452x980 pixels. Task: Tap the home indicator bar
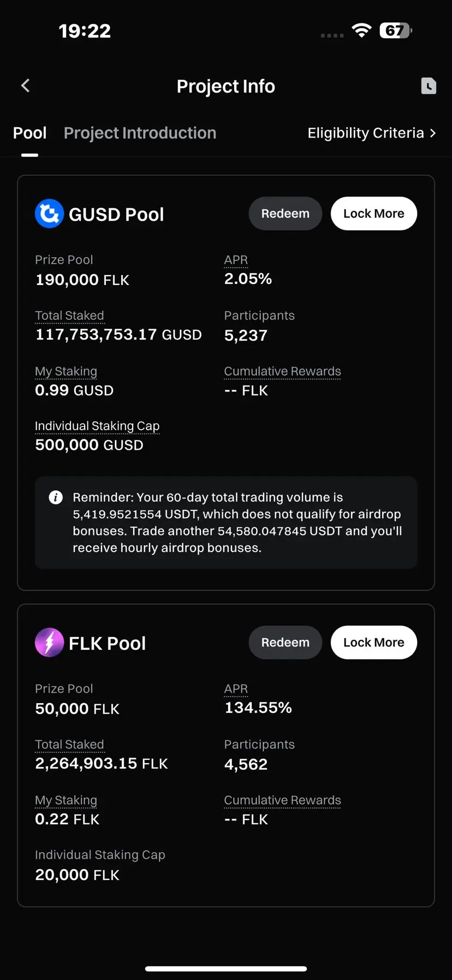pos(226,969)
